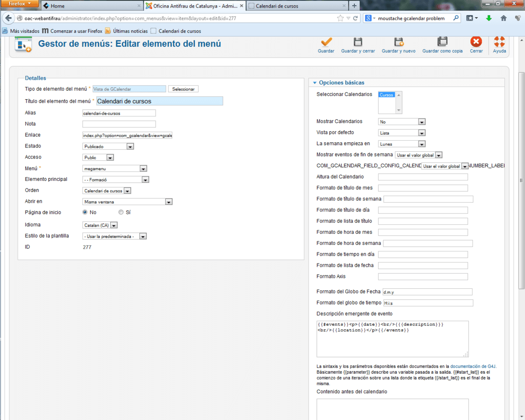Open Últimas noticias bookmark feed
The width and height of the screenshot is (525, 420).
126,31
